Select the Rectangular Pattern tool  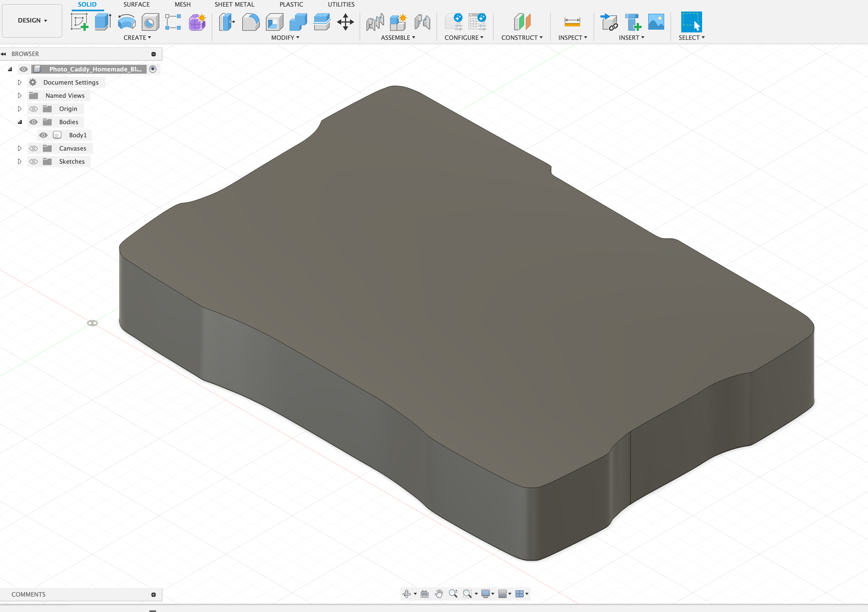pyautogui.click(x=173, y=22)
